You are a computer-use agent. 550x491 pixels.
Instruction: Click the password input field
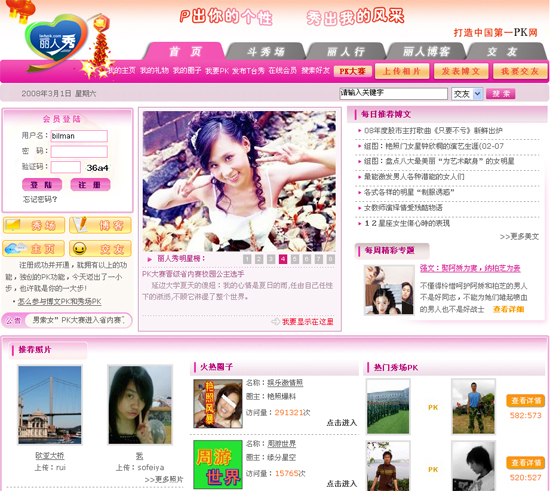pos(79,152)
